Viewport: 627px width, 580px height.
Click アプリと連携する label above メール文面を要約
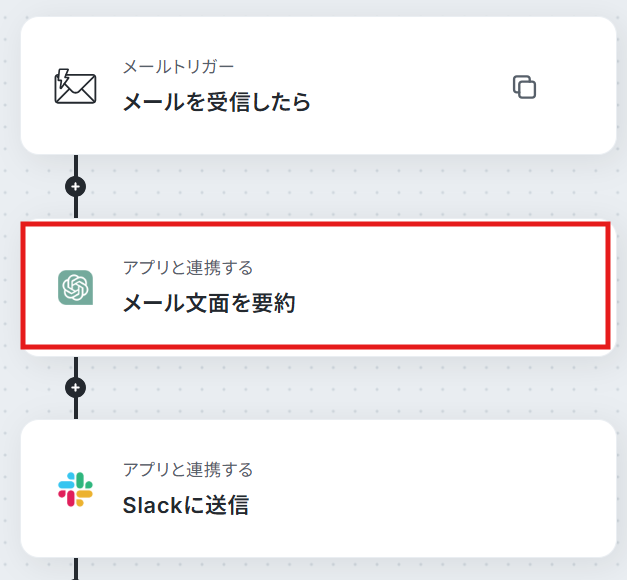coord(188,268)
